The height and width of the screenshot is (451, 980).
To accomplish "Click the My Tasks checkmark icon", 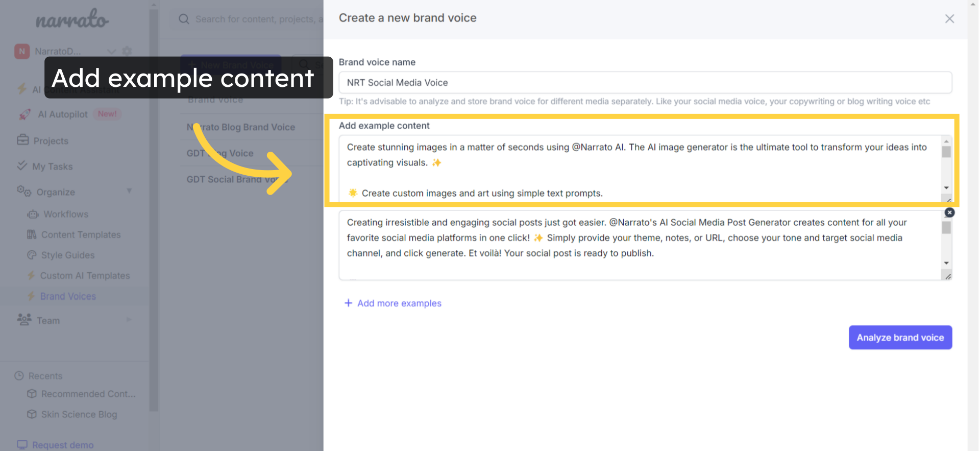I will [x=22, y=165].
